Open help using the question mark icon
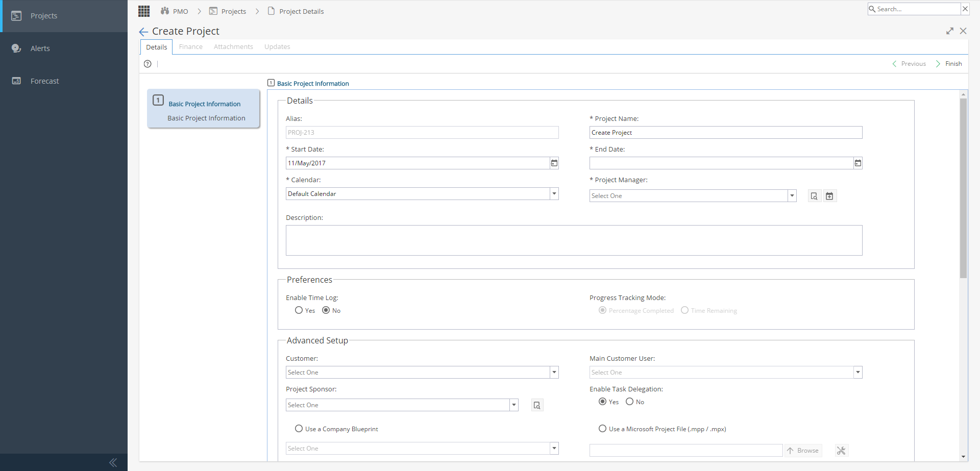 tap(148, 64)
